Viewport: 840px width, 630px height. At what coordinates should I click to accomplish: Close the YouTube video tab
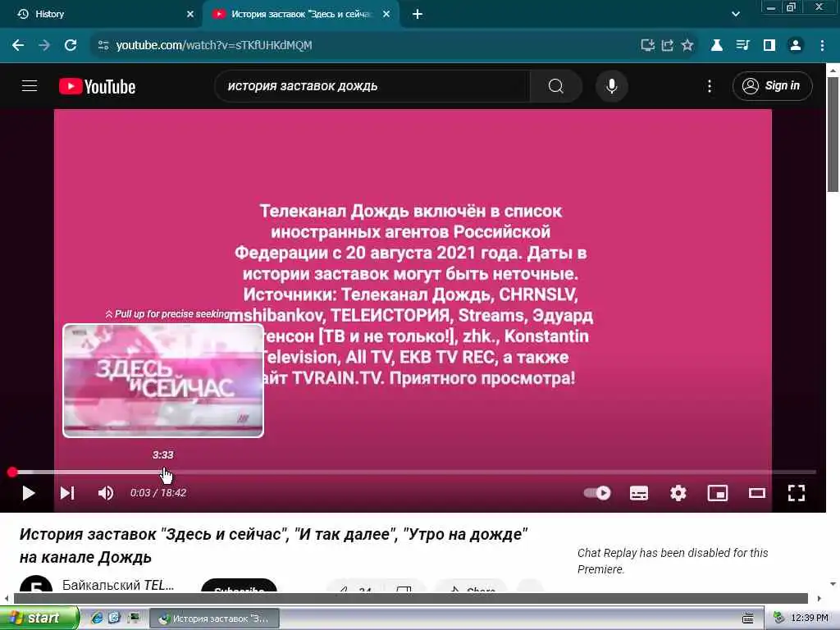[386, 14]
